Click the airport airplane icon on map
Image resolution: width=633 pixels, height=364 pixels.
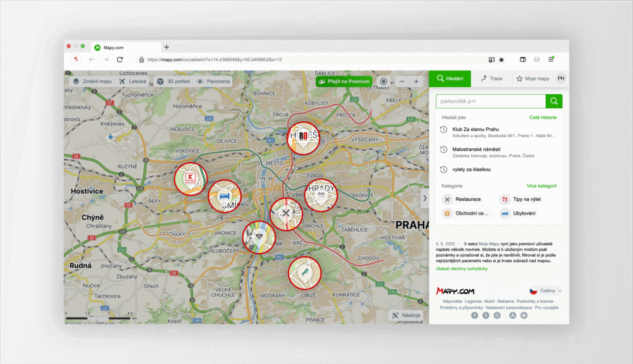[x=111, y=137]
